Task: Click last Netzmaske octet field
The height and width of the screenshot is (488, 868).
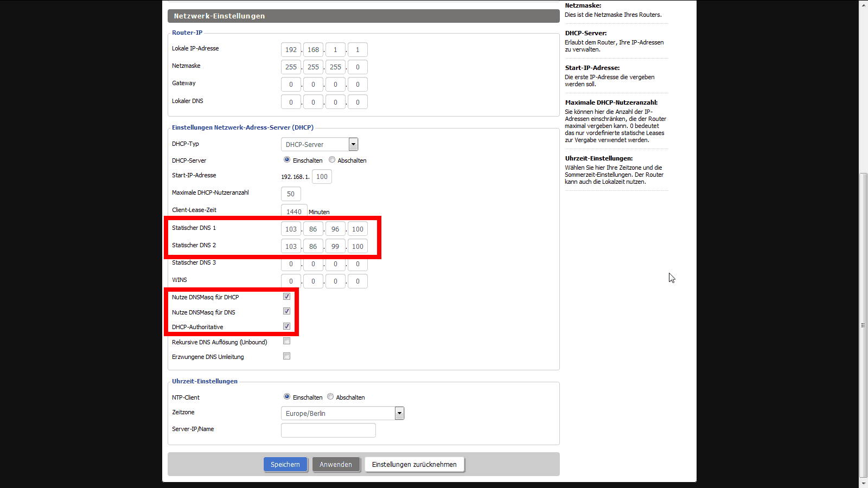Action: pos(358,67)
